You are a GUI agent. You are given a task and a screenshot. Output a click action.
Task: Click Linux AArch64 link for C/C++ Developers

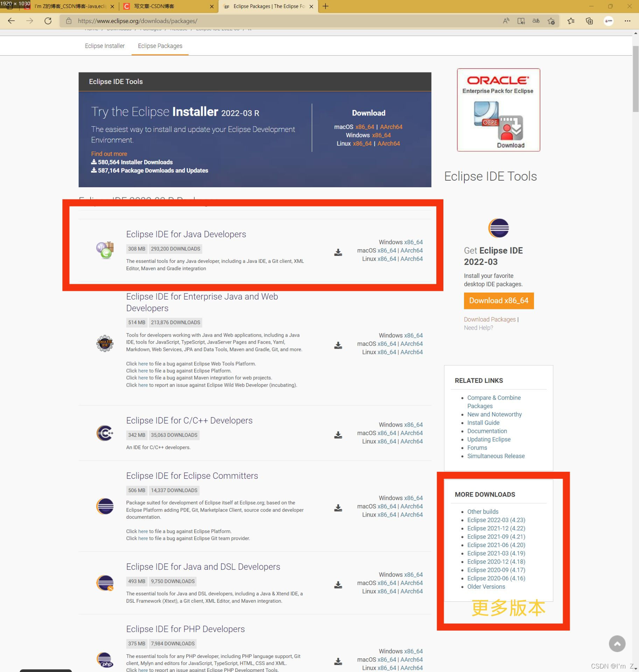click(412, 441)
